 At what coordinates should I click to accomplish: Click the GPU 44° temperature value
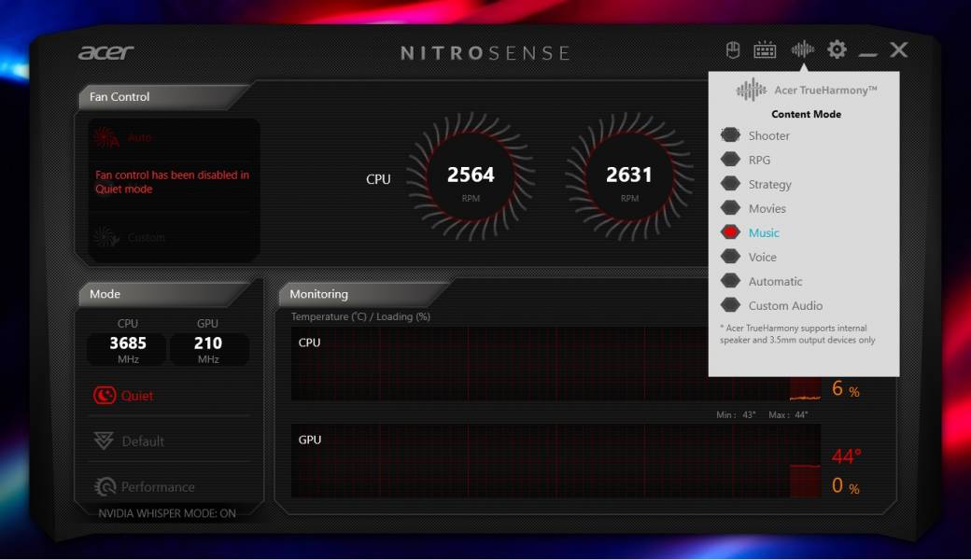[x=846, y=456]
